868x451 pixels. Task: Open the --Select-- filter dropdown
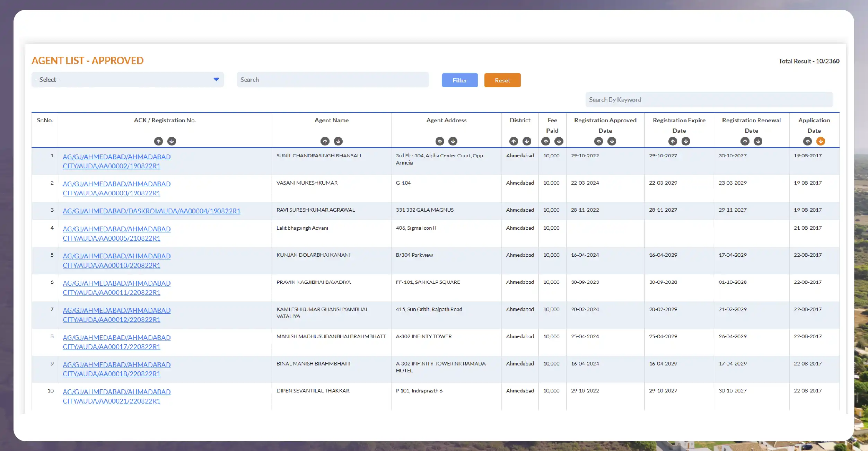(127, 80)
